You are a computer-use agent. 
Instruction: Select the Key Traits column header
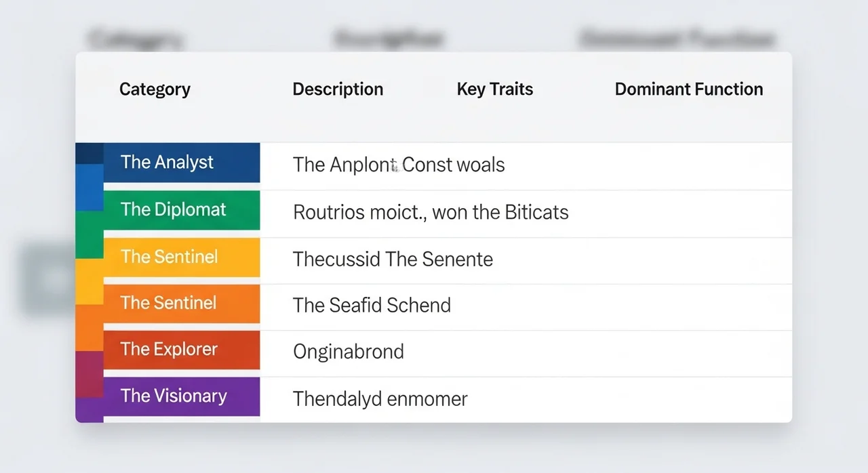tap(495, 89)
